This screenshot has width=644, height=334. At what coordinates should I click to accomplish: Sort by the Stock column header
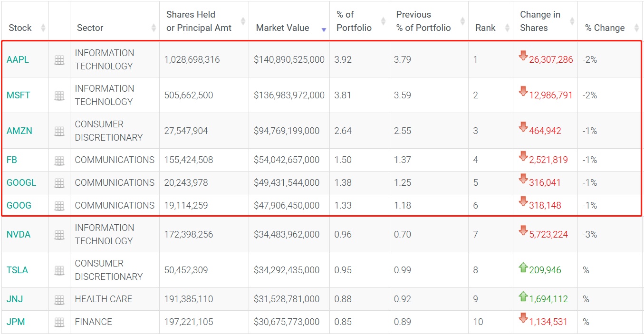coord(20,28)
